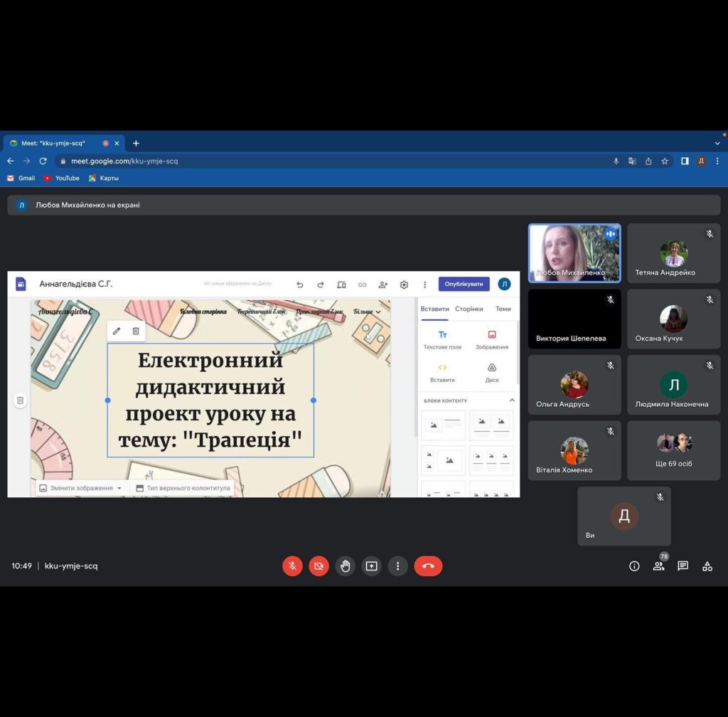728x717 pixels.
Task: Click Google Sites logo in shared screen
Action: point(21,284)
